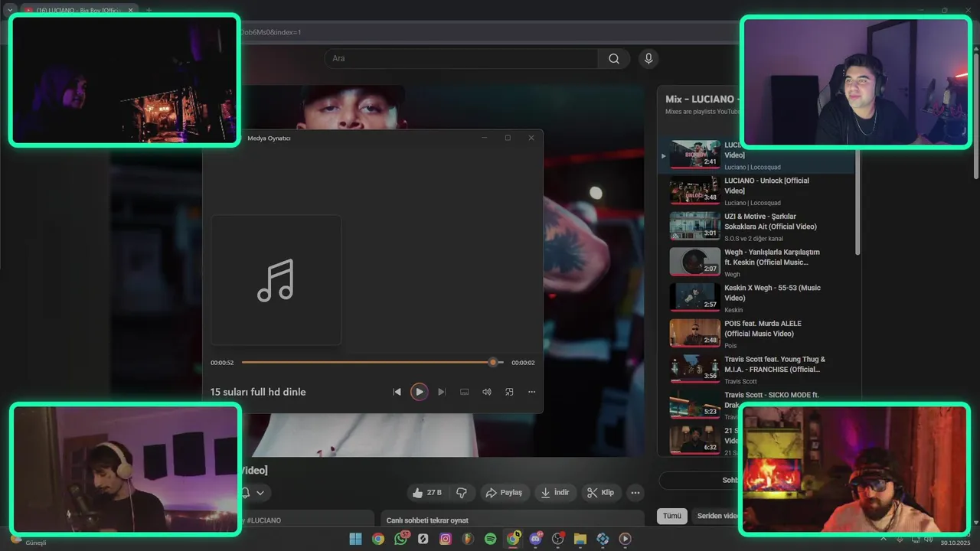Screen dimensions: 980x551
Task: Click thumbnail of the 3:01 UZI & Motive video
Action: pyautogui.click(x=695, y=226)
